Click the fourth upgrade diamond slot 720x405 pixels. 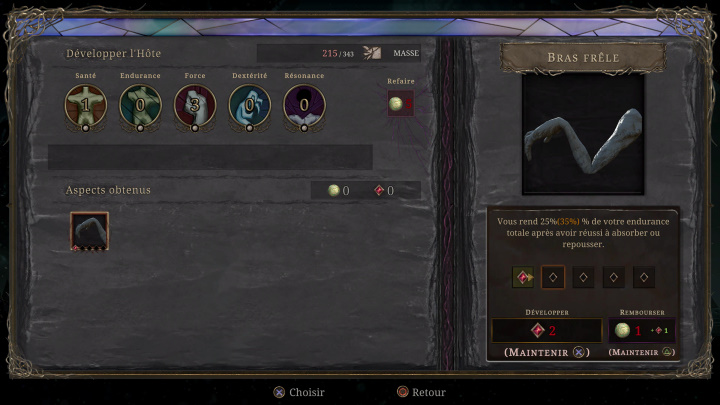[613, 277]
